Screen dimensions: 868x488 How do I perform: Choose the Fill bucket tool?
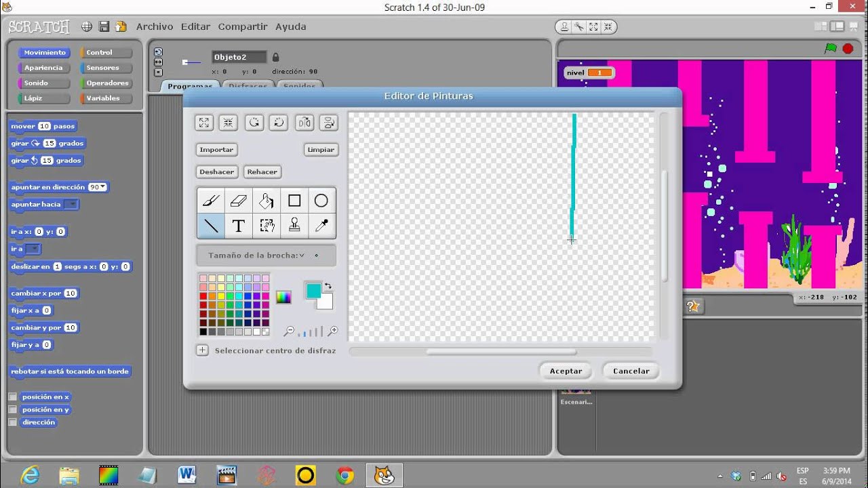(267, 201)
